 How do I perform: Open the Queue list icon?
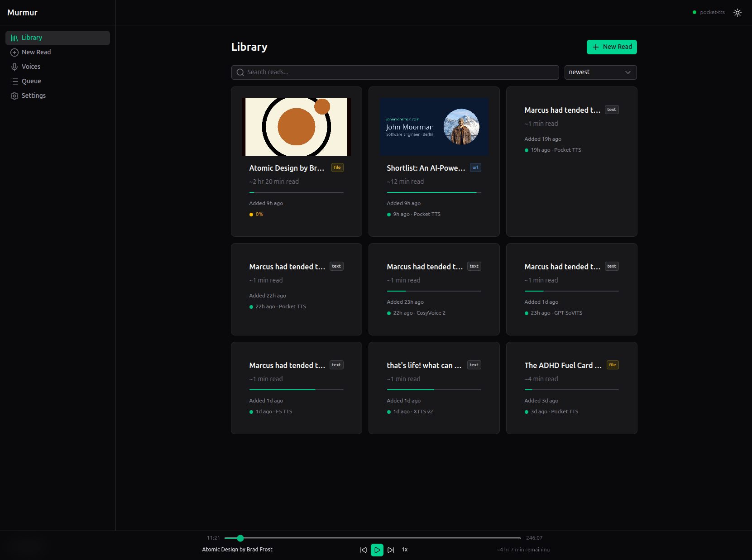(x=14, y=81)
